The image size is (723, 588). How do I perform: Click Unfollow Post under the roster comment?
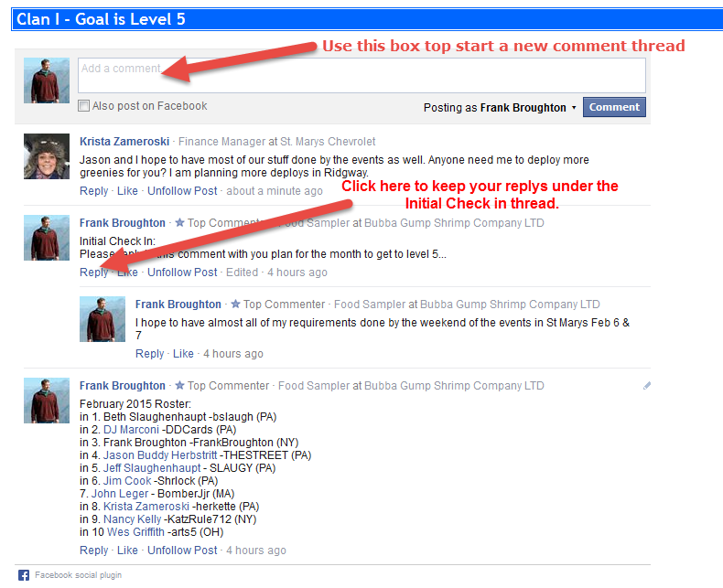point(182,551)
